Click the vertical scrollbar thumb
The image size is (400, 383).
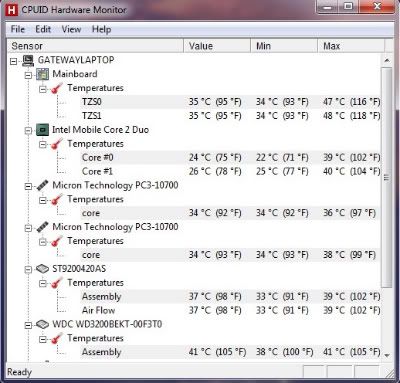click(387, 177)
